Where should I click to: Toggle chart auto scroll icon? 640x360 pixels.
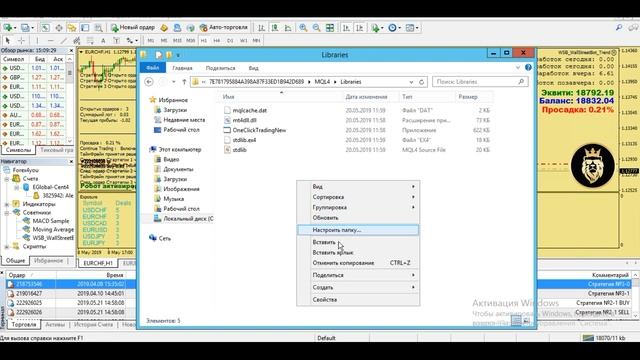[346, 28]
